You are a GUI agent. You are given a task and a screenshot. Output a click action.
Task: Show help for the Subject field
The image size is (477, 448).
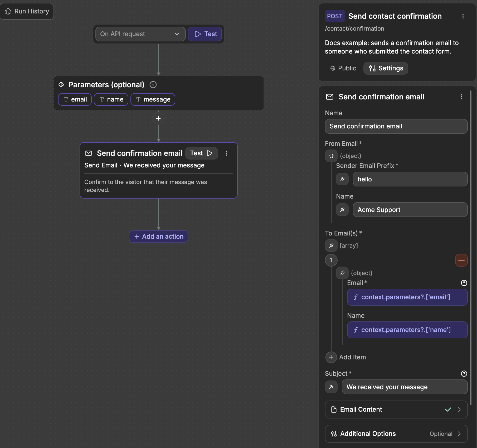coord(464,374)
